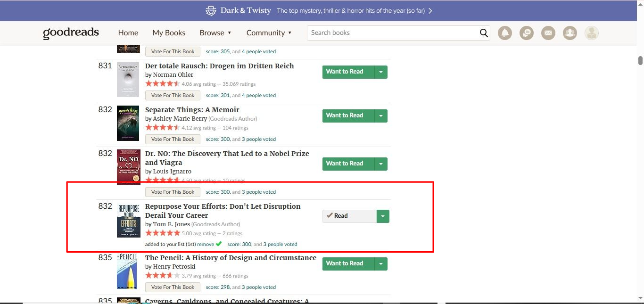This screenshot has width=644, height=304.
Task: Open Separate Things cover thumbnail
Action: [x=128, y=123]
